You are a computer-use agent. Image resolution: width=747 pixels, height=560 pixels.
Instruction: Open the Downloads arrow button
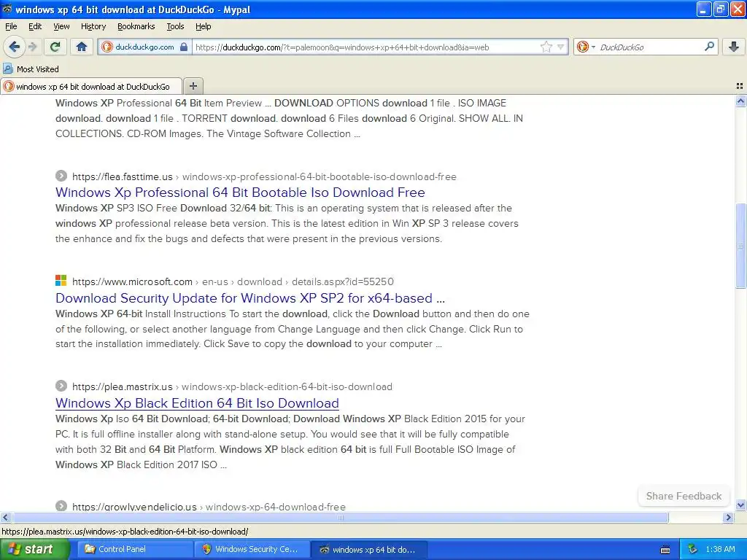(734, 47)
